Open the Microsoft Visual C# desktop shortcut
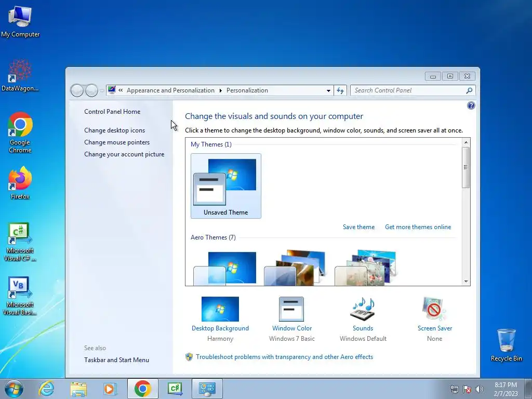 (x=20, y=242)
